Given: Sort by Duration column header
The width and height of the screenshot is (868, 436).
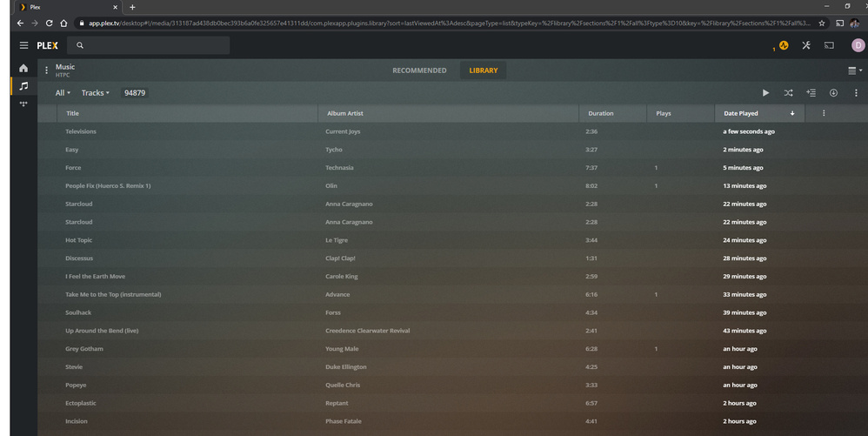Looking at the screenshot, I should pos(613,113).
